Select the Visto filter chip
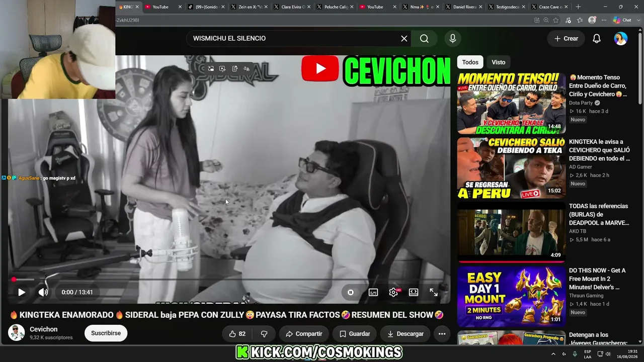 499,62
